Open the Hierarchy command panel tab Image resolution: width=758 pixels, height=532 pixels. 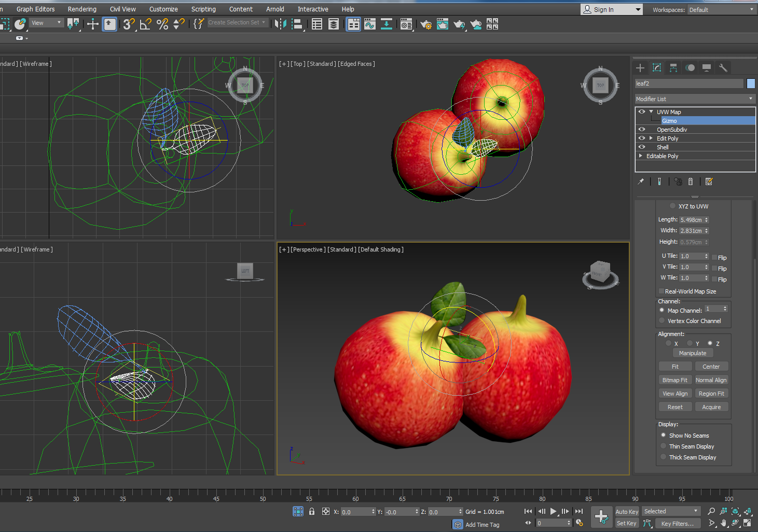pyautogui.click(x=673, y=68)
